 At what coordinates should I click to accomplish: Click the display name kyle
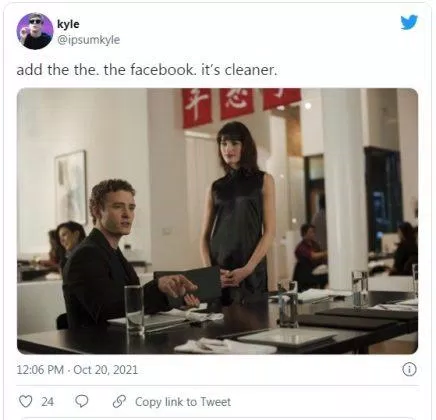[x=68, y=24]
